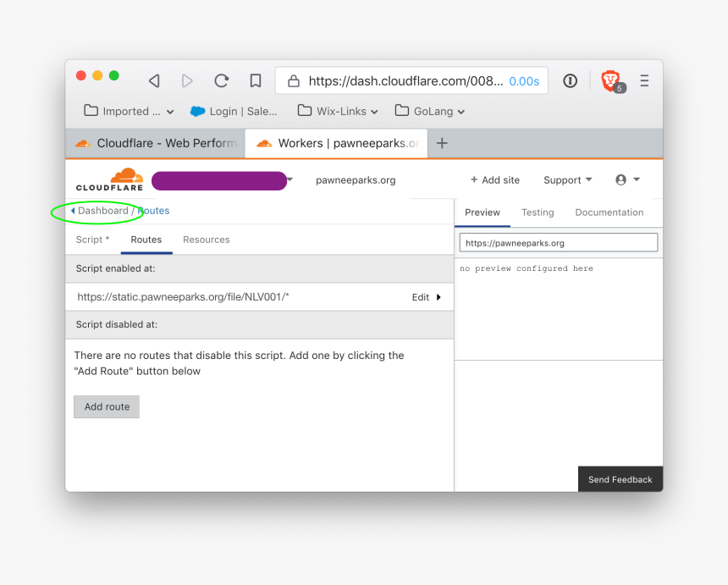
Task: Open the Testing tab
Action: [x=538, y=212]
